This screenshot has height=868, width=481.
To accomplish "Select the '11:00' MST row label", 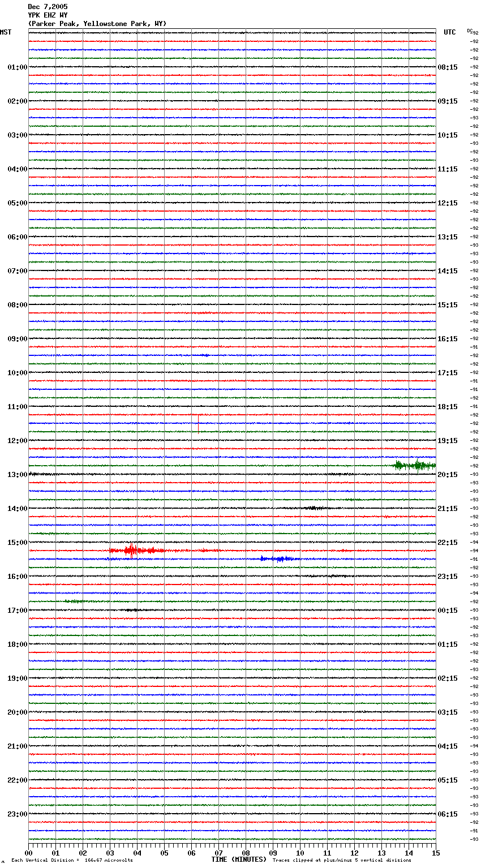I will tap(17, 407).
